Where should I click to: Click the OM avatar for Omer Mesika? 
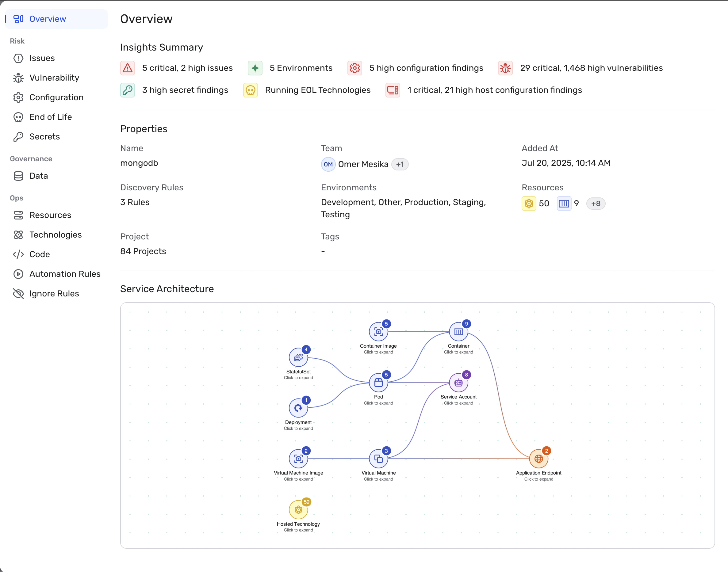328,164
